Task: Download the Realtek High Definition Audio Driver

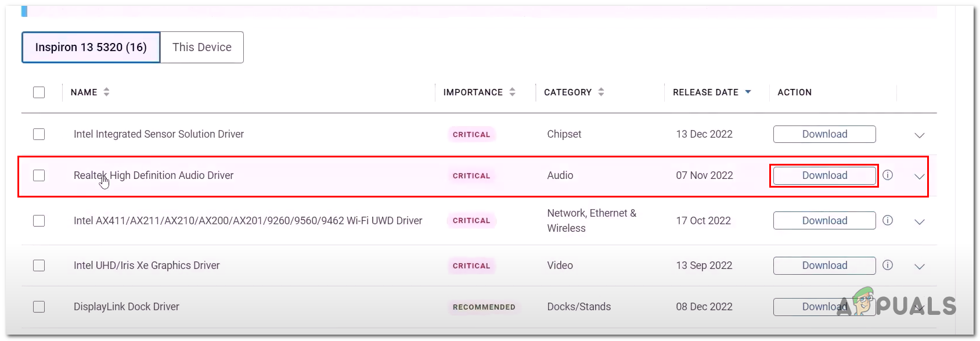Action: tap(824, 175)
